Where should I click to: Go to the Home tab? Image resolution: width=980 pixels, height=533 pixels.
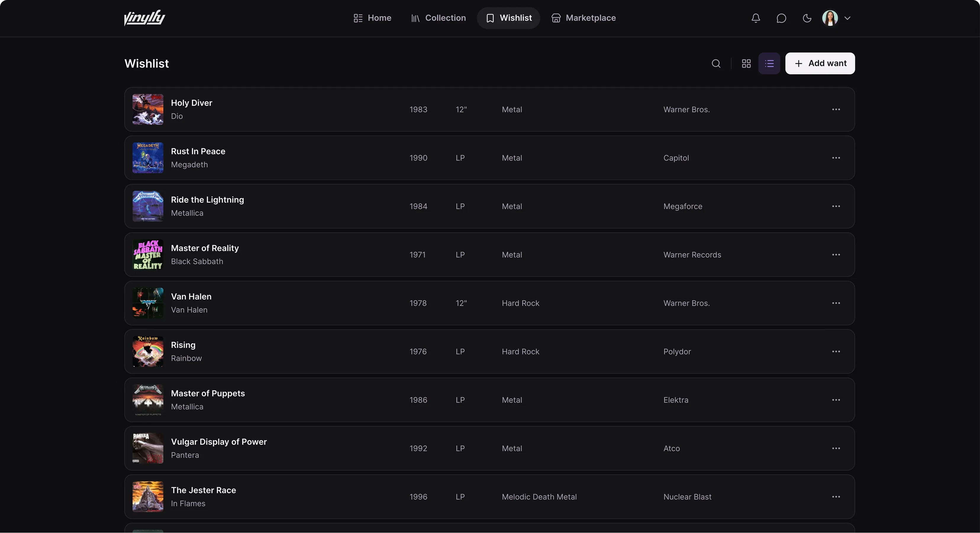pyautogui.click(x=372, y=18)
